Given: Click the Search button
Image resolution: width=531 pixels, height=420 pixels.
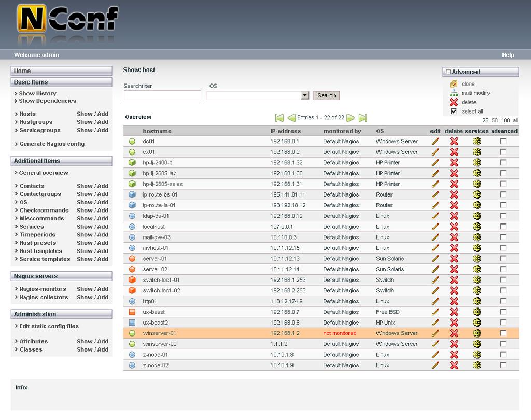Looking at the screenshot, I should point(327,95).
